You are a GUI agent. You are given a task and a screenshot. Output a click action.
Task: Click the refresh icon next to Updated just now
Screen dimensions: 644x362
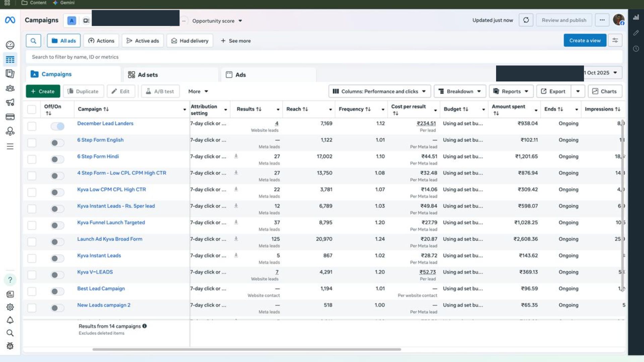click(x=526, y=20)
